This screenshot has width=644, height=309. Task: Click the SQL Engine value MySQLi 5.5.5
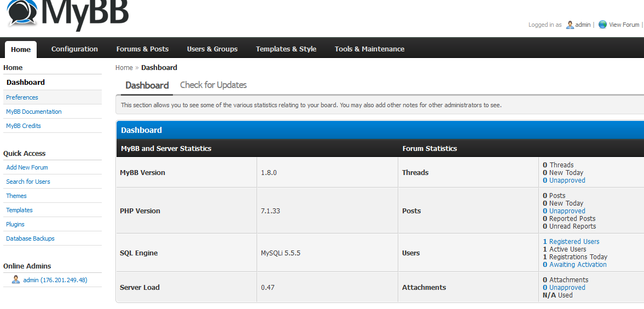click(281, 253)
